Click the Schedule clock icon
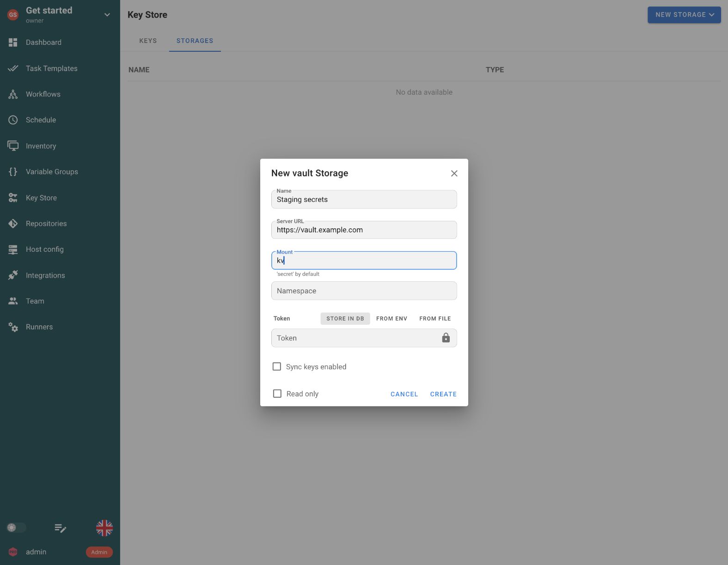 [13, 120]
